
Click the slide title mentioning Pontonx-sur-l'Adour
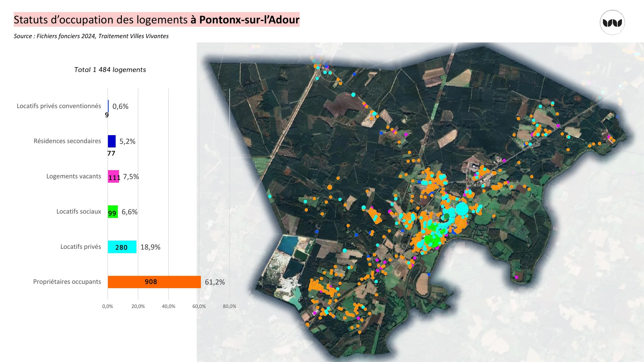156,20
